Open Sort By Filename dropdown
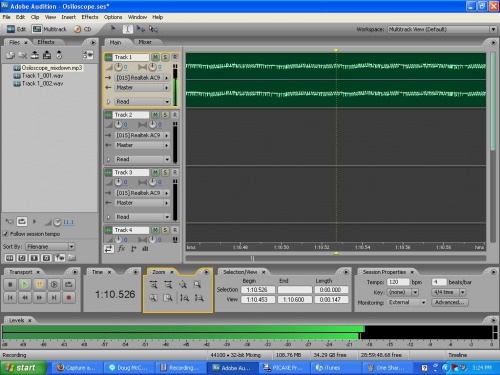 coord(50,247)
